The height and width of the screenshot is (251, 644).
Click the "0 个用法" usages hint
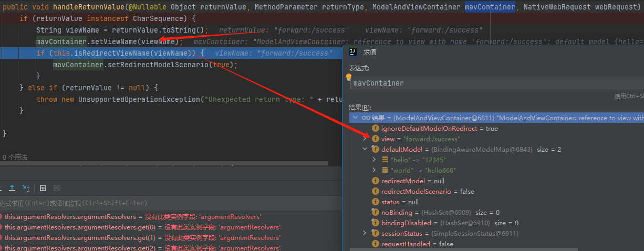point(15,157)
